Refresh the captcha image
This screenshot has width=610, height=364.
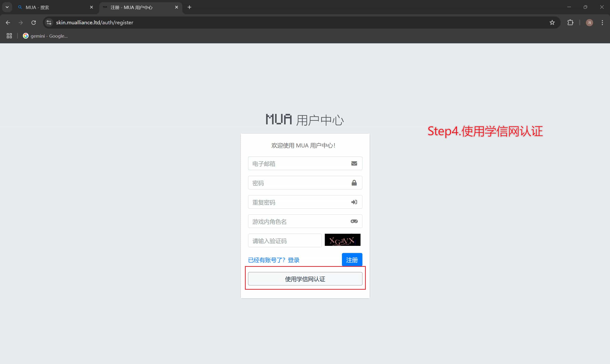[x=342, y=240]
